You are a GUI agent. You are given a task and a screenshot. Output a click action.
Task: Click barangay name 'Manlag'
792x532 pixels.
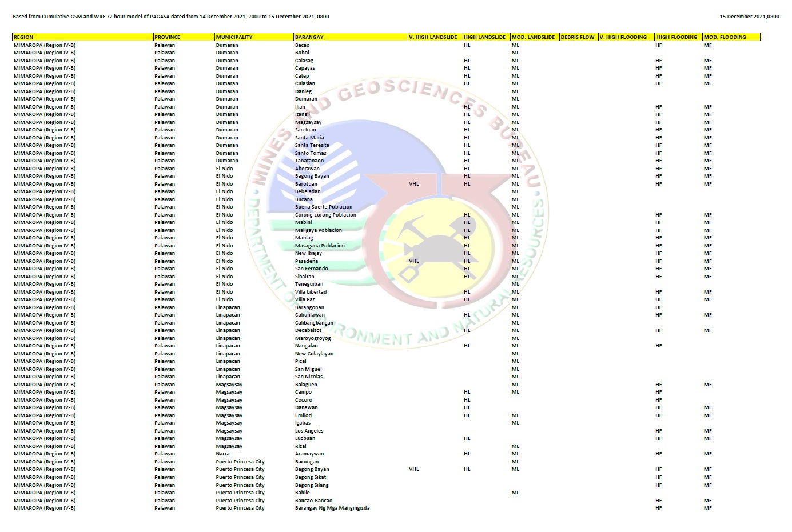click(x=304, y=238)
